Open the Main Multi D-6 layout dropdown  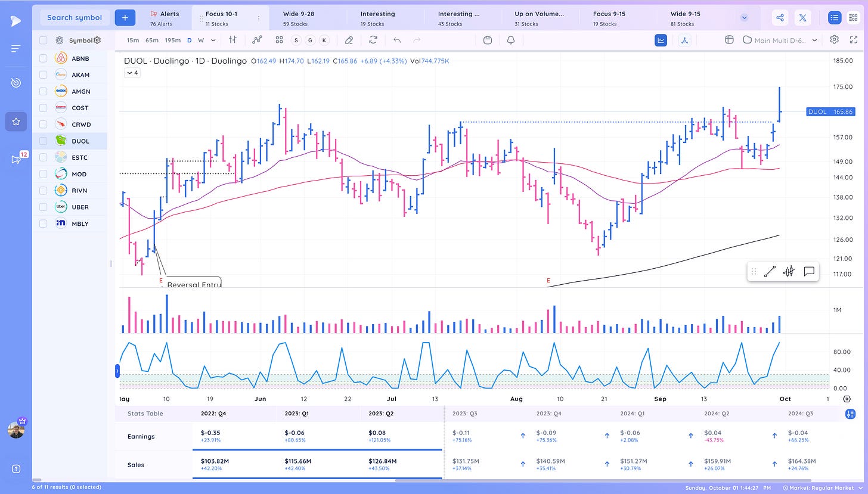coord(782,40)
